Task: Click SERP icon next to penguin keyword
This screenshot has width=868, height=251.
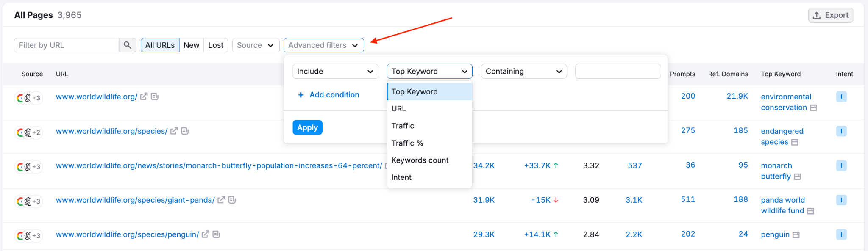Action: [x=796, y=235]
